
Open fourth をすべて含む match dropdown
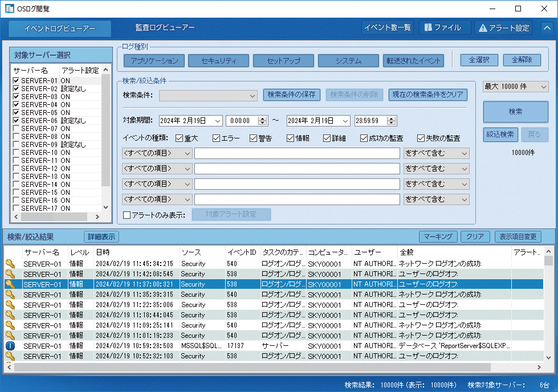click(x=436, y=199)
